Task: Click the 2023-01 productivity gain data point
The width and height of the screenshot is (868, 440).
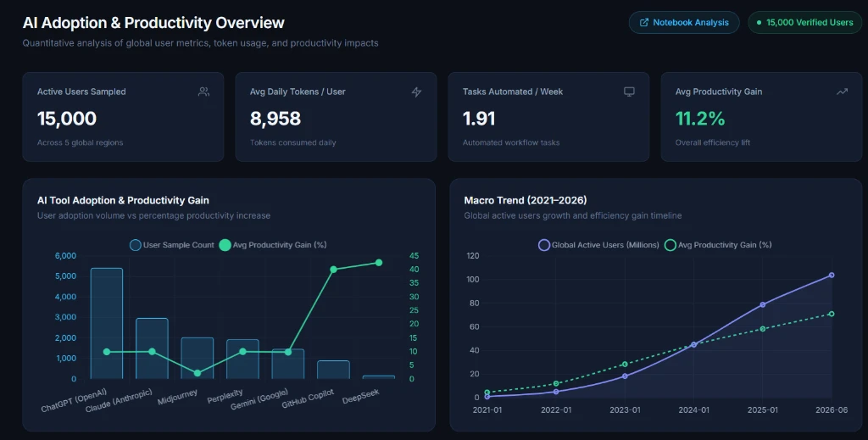Action: [x=625, y=365]
